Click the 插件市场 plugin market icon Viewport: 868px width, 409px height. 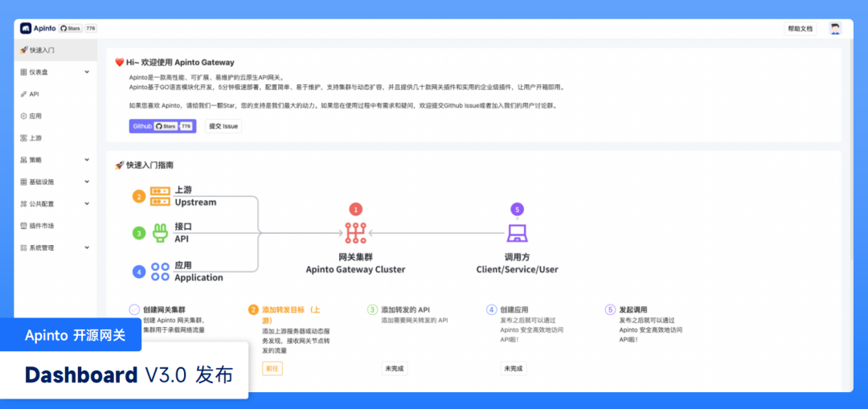tap(23, 226)
